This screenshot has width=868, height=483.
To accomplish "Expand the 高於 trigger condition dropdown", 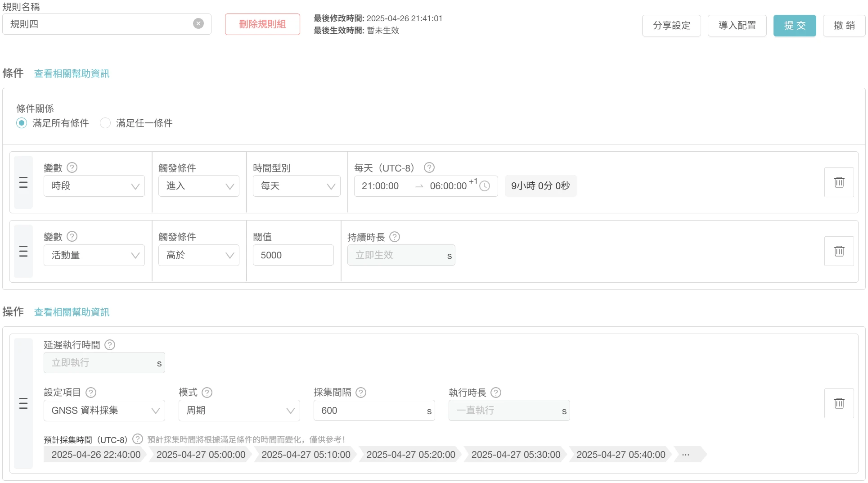I will (198, 255).
